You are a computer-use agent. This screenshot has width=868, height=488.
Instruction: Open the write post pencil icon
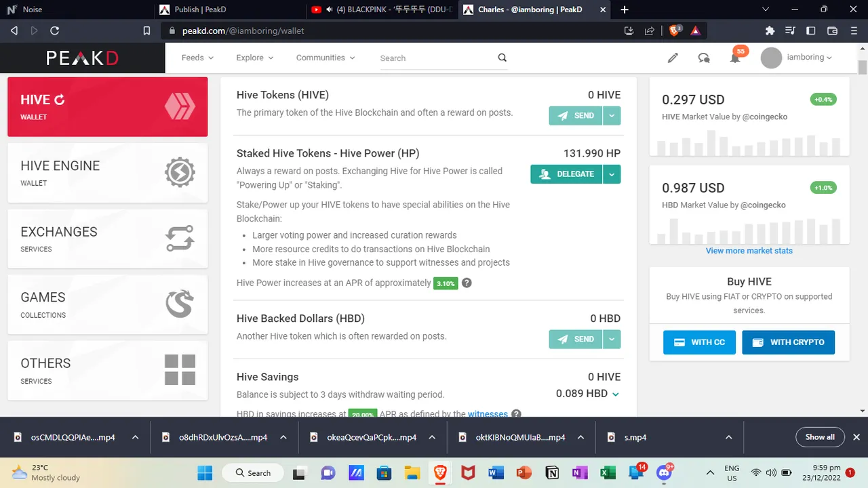pyautogui.click(x=673, y=58)
